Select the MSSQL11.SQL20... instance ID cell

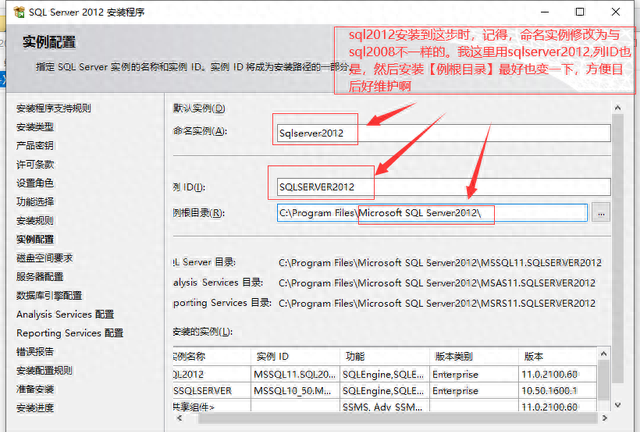click(295, 374)
